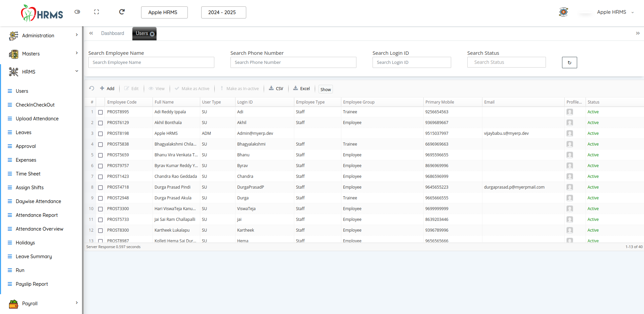Click the HRMS apple logo

[42, 13]
